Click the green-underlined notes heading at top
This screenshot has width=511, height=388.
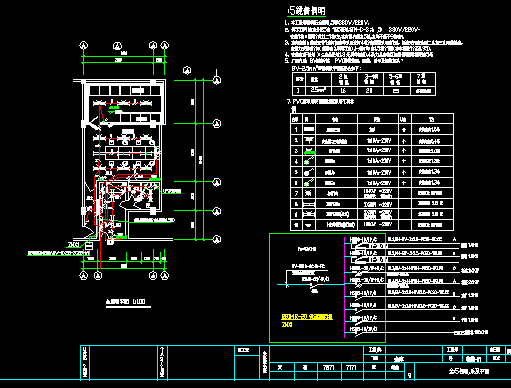306,11
